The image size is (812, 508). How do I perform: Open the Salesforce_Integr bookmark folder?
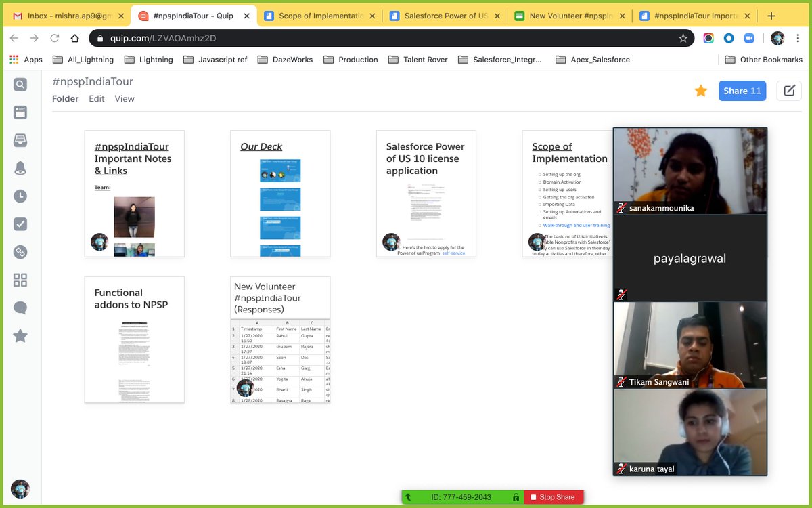(500, 60)
